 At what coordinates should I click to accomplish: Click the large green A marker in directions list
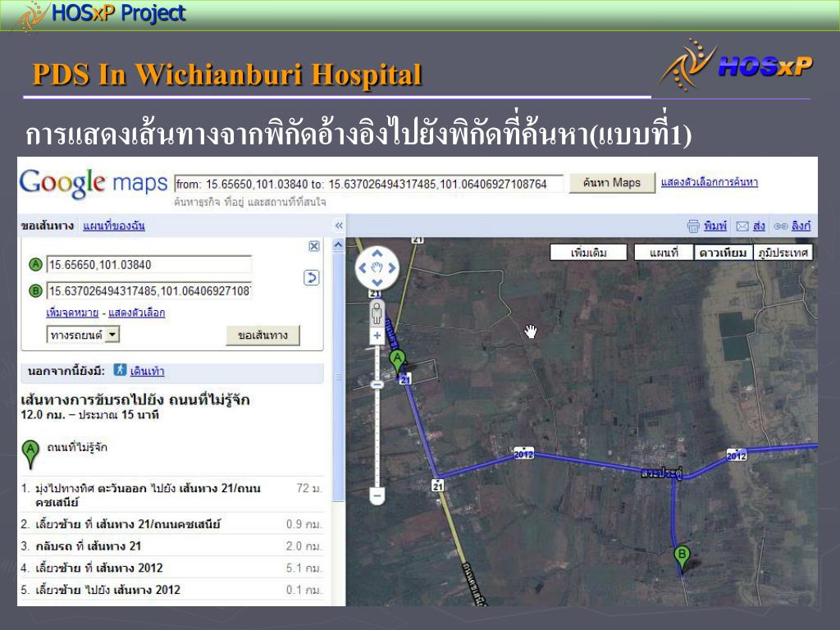click(x=30, y=454)
